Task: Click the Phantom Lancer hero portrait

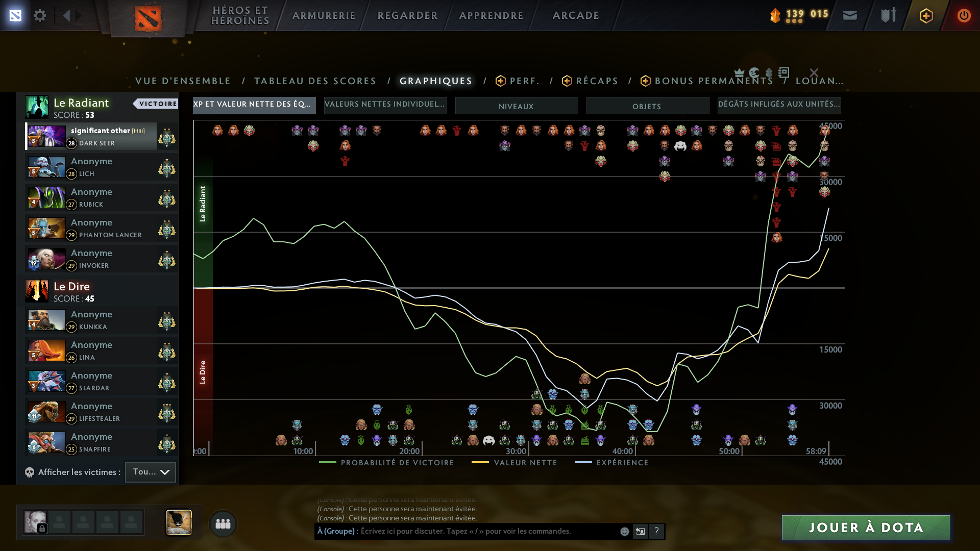Action: click(46, 228)
